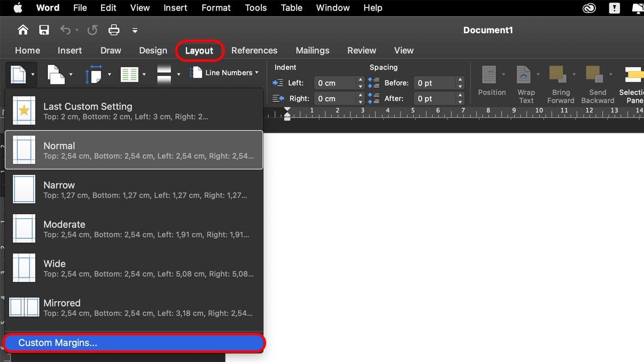
Task: Click exclamation notification menu bar icon
Action: click(614, 8)
